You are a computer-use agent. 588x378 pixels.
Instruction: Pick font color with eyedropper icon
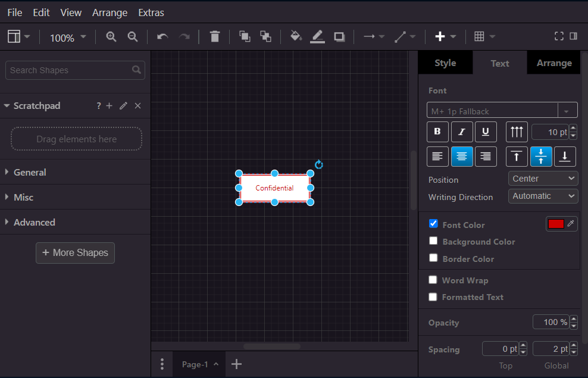click(x=571, y=223)
